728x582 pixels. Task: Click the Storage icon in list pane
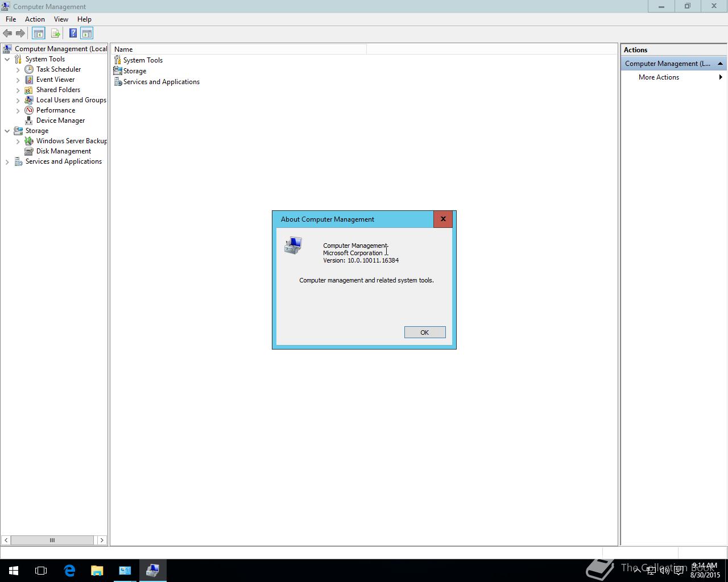(x=118, y=71)
